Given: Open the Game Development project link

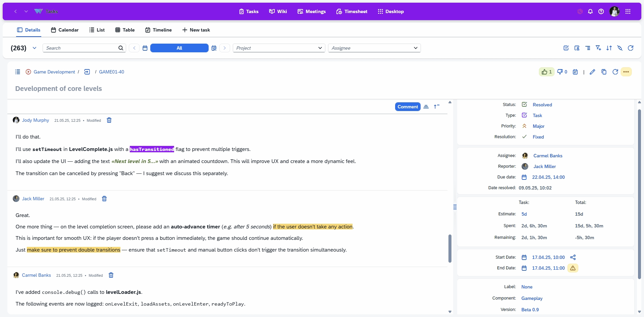Looking at the screenshot, I should point(54,72).
